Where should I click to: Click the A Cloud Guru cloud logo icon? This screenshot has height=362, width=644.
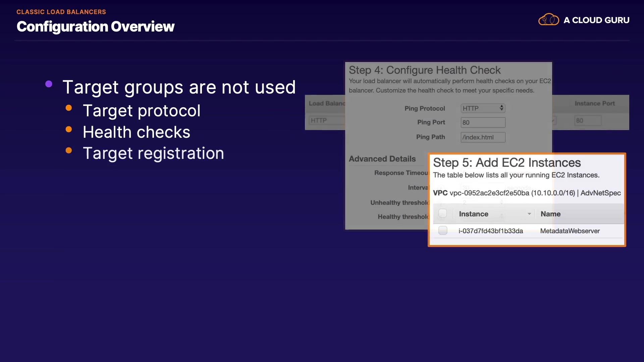pos(548,20)
